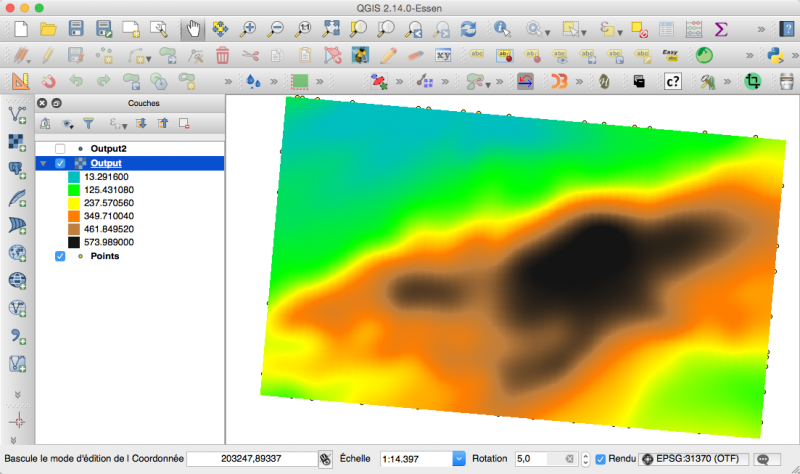Select the Pan Map hand tool
The width and height of the screenshot is (800, 474).
pyautogui.click(x=191, y=30)
